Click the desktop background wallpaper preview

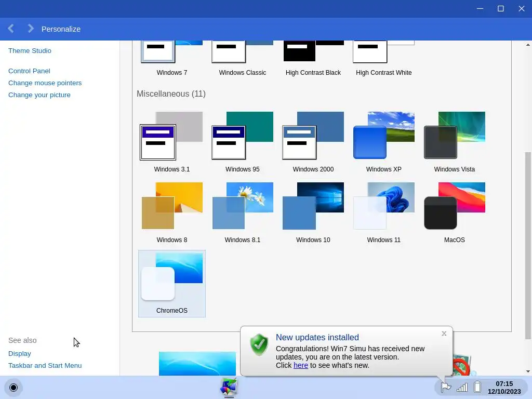pyautogui.click(x=197, y=363)
